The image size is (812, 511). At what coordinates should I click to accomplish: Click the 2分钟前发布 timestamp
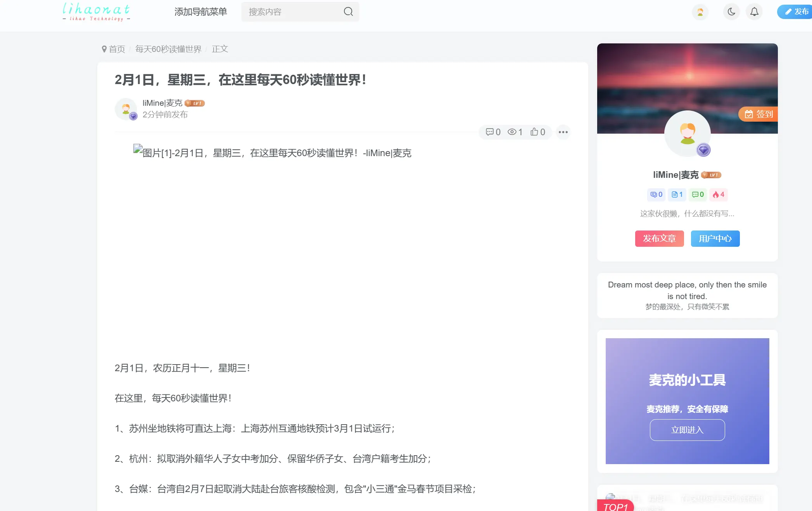pos(165,115)
